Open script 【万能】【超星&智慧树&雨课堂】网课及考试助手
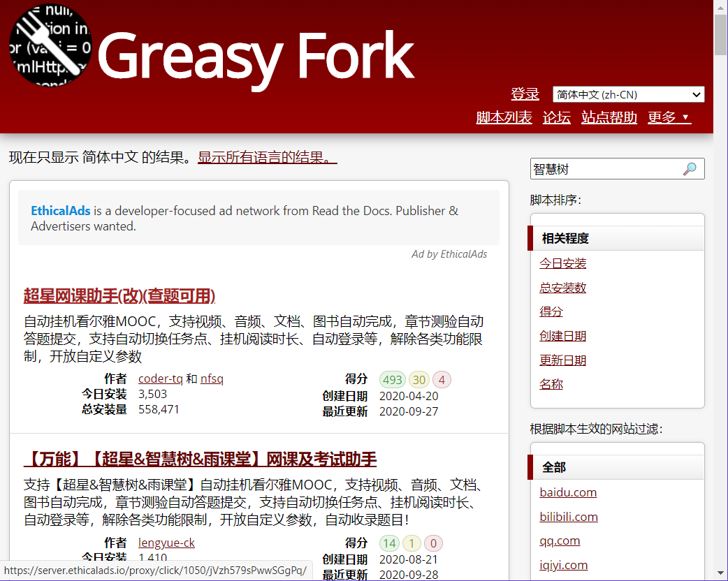Viewport: 728px width, 581px height. point(200,459)
